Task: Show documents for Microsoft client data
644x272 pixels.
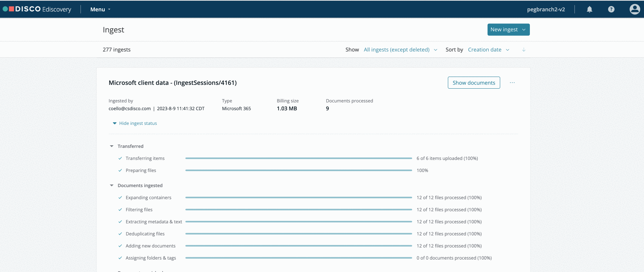Action: (474, 83)
